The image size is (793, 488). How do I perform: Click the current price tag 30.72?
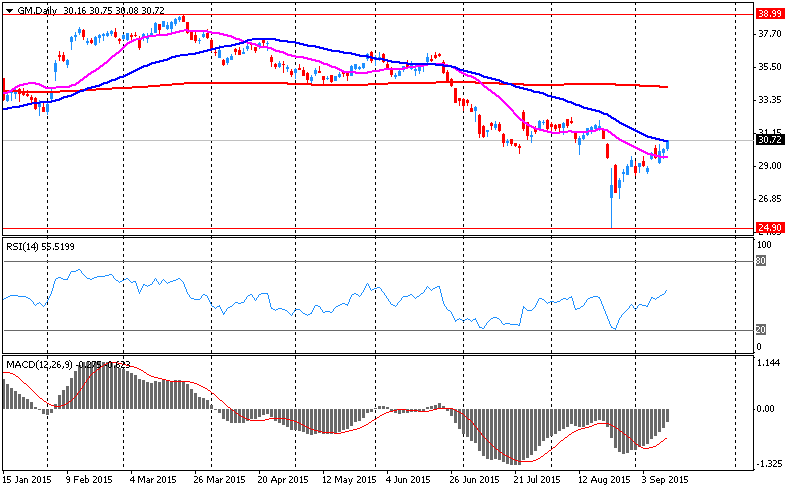770,140
